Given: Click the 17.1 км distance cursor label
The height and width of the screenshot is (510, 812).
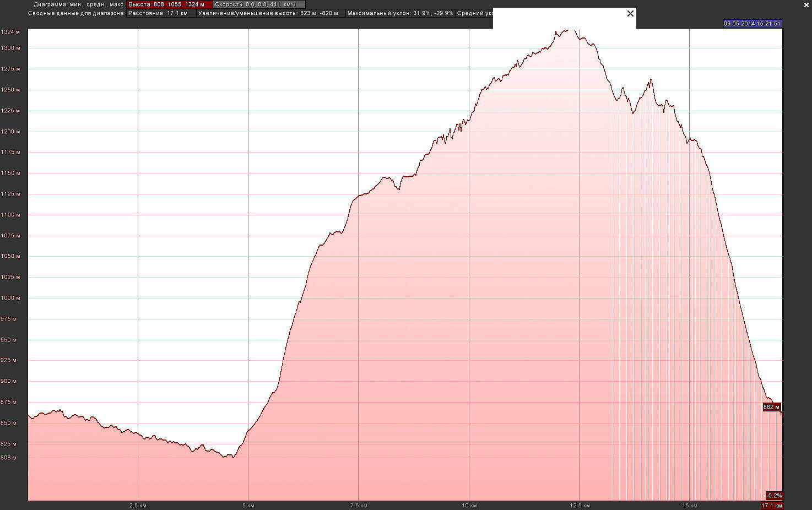Looking at the screenshot, I should 772,506.
